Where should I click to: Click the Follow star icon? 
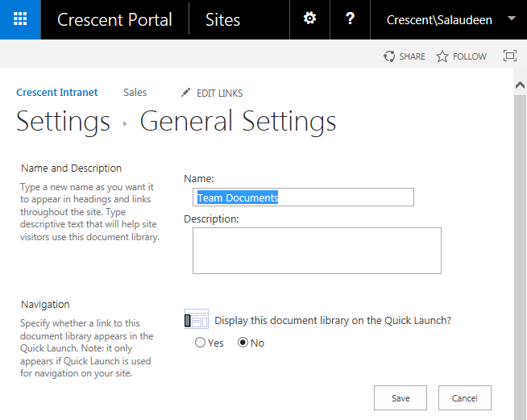(x=442, y=56)
